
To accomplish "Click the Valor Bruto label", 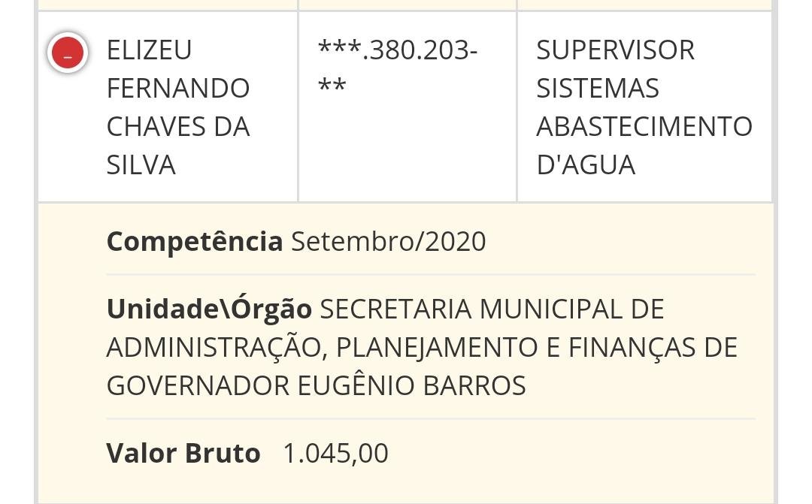I will 183,453.
